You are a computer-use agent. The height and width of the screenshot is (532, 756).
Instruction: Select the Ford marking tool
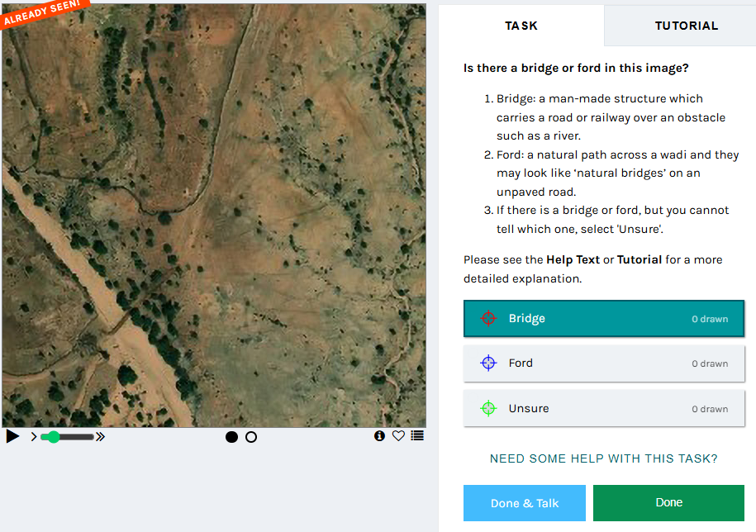(604, 363)
